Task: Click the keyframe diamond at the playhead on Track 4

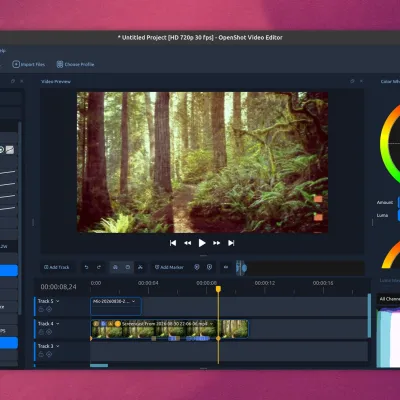Action: pyautogui.click(x=218, y=338)
